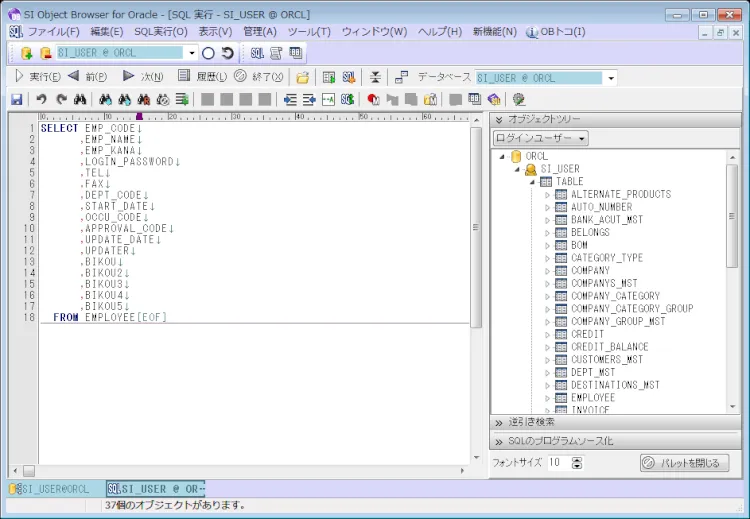Click the editor horizontal scrollbar right arrow
This screenshot has height=519, width=750.
coord(462,471)
